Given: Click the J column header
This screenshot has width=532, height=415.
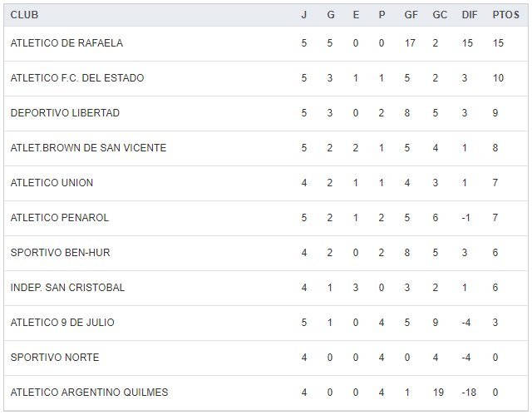Looking at the screenshot, I should point(303,15).
